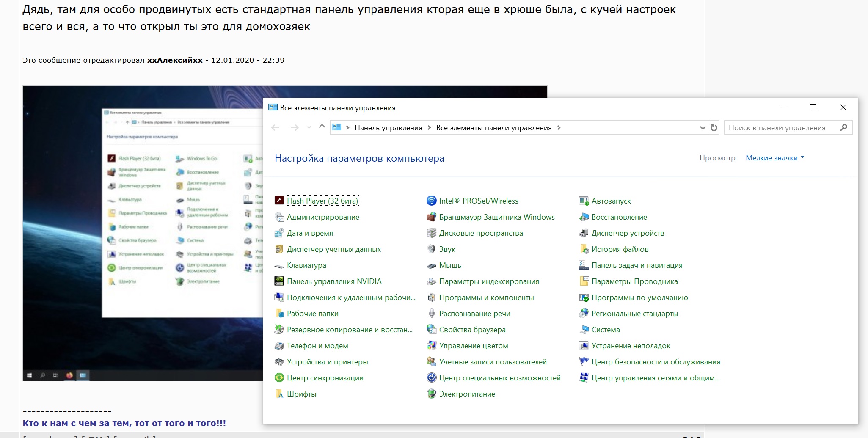868x438 pixels.
Task: Expand the chevron before the Панель управления breadcrumb
Action: 347,128
